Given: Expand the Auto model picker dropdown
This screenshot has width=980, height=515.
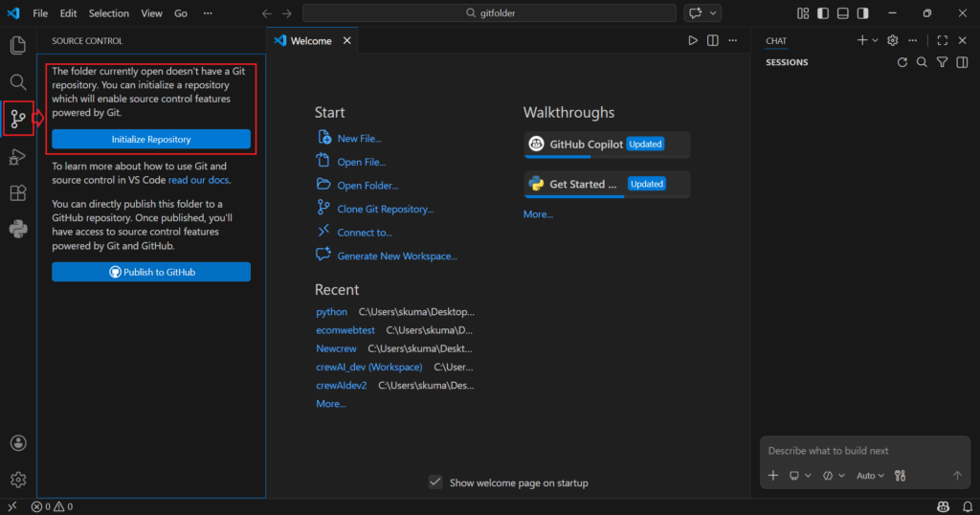Looking at the screenshot, I should point(870,476).
